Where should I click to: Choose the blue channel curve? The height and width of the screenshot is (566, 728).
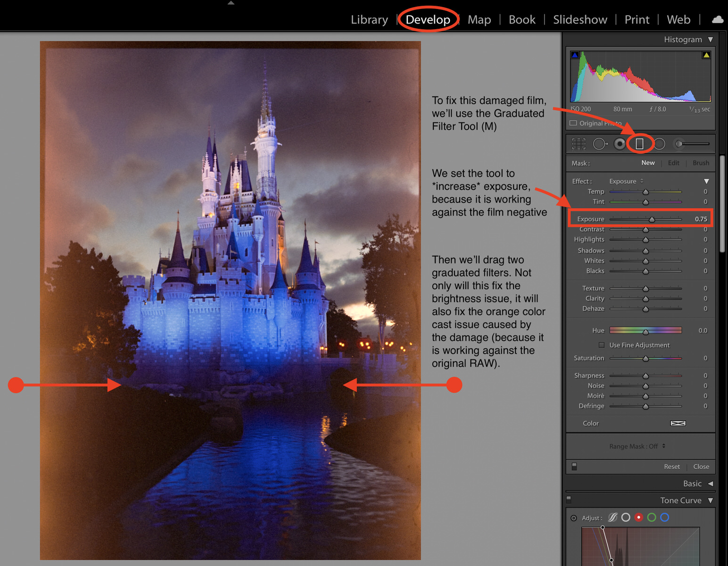point(665,517)
